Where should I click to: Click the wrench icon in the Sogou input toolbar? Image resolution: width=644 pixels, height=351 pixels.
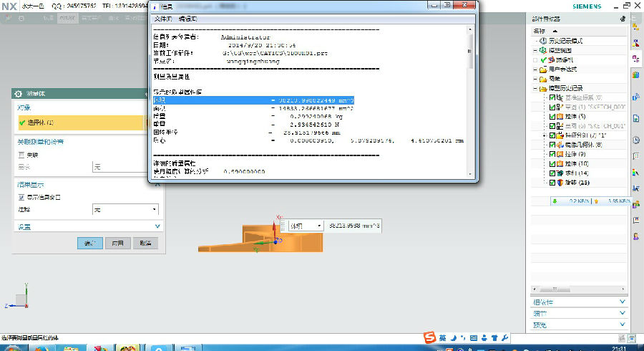tap(506, 337)
